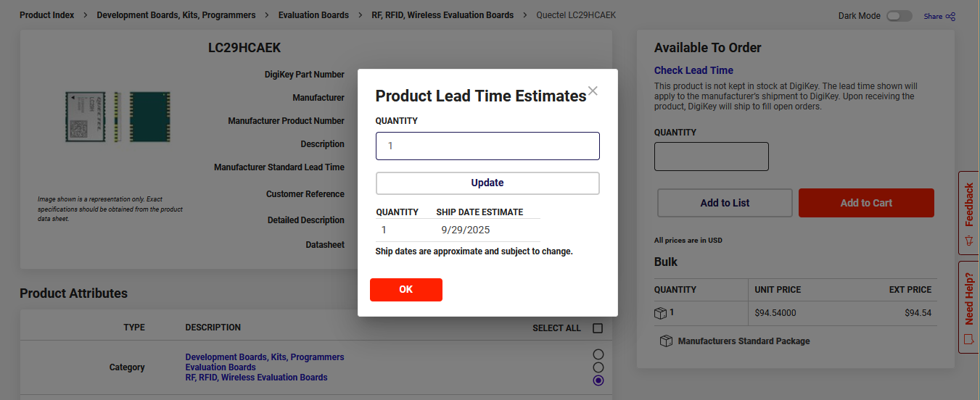The width and height of the screenshot is (980, 400).
Task: Click the DigiKey Part Number label
Action: (x=305, y=75)
